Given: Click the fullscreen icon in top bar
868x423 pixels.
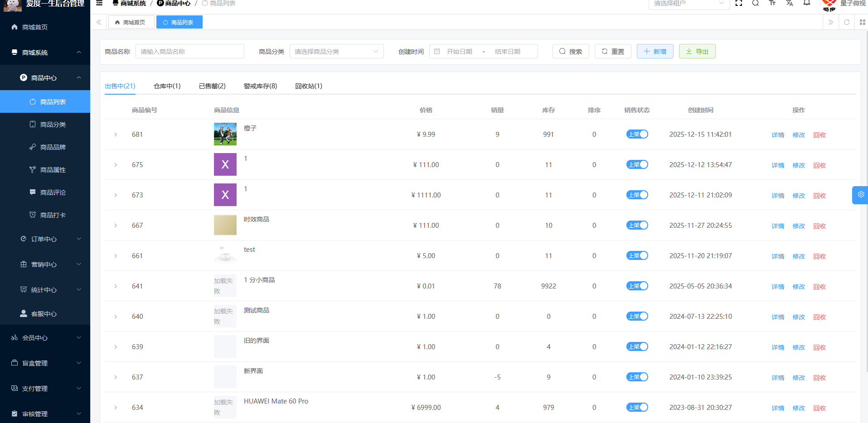Looking at the screenshot, I should coord(739,3).
